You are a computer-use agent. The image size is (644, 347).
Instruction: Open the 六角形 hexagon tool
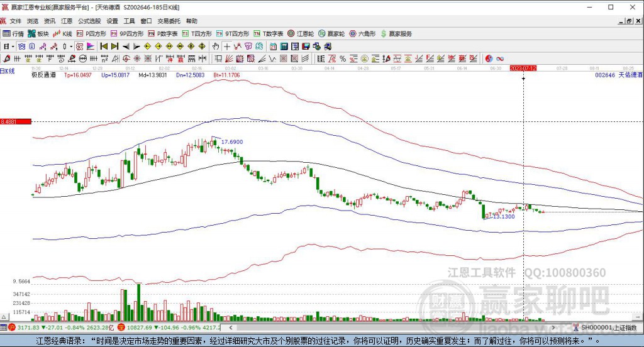click(362, 34)
